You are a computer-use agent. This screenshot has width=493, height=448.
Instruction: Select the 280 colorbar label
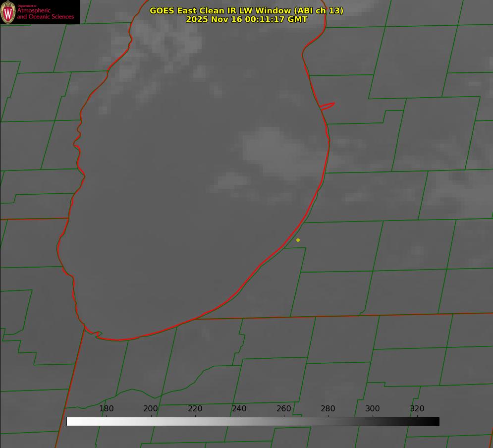click(328, 409)
